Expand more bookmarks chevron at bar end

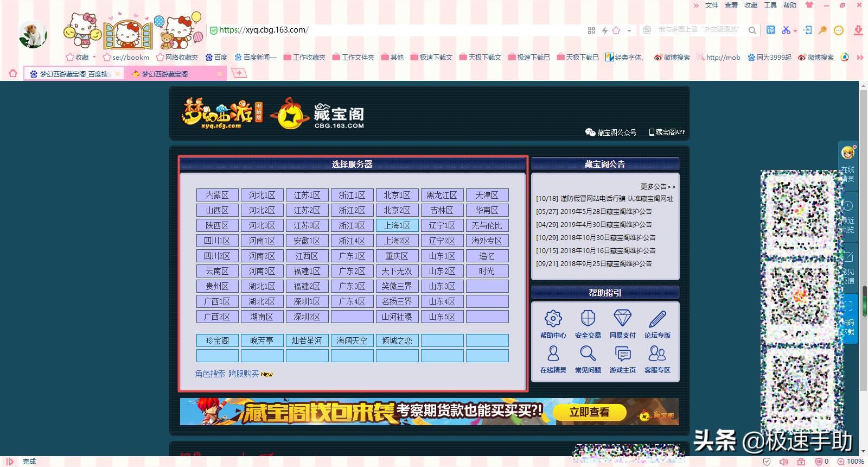pos(860,57)
